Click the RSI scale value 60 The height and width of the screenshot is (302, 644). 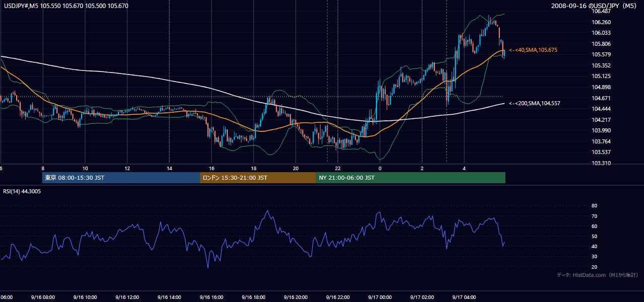click(x=594, y=226)
